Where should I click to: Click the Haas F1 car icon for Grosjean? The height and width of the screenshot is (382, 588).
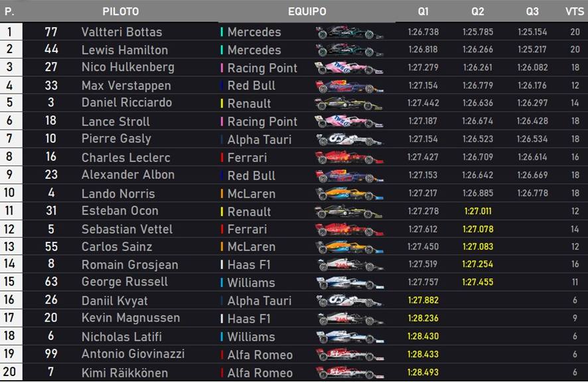(x=350, y=265)
